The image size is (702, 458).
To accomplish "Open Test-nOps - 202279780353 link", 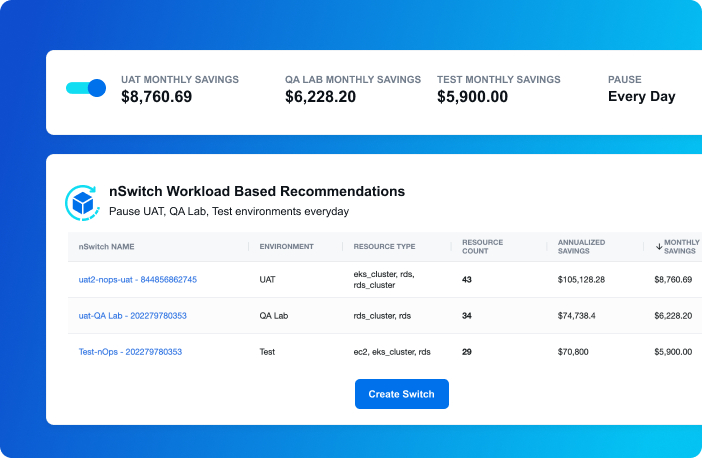I will [130, 352].
